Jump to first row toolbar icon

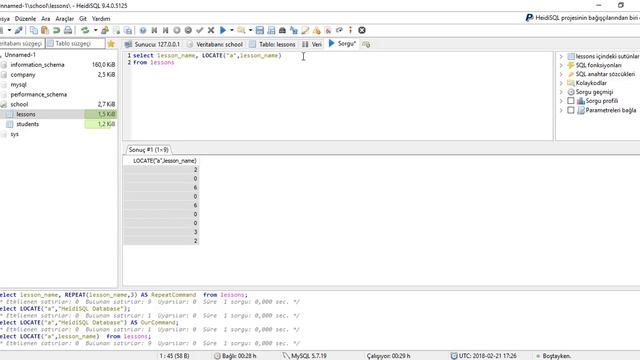(x=154, y=30)
